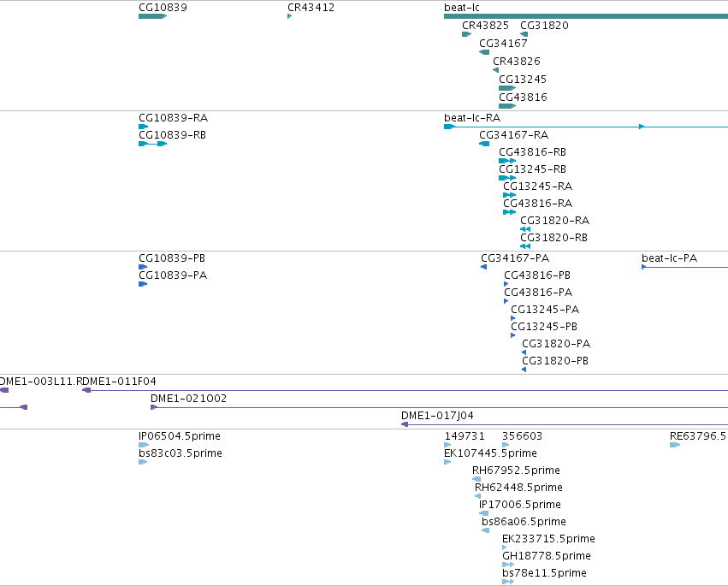The height and width of the screenshot is (586, 728).
Task: Click the beat-Ic-RA transcript label
Action: tap(472, 118)
